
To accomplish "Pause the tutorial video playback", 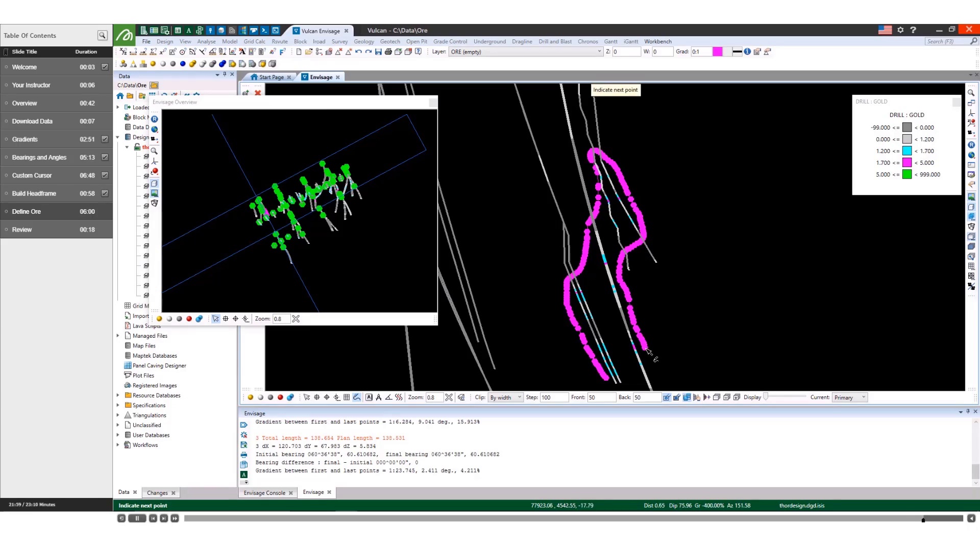I will [137, 518].
